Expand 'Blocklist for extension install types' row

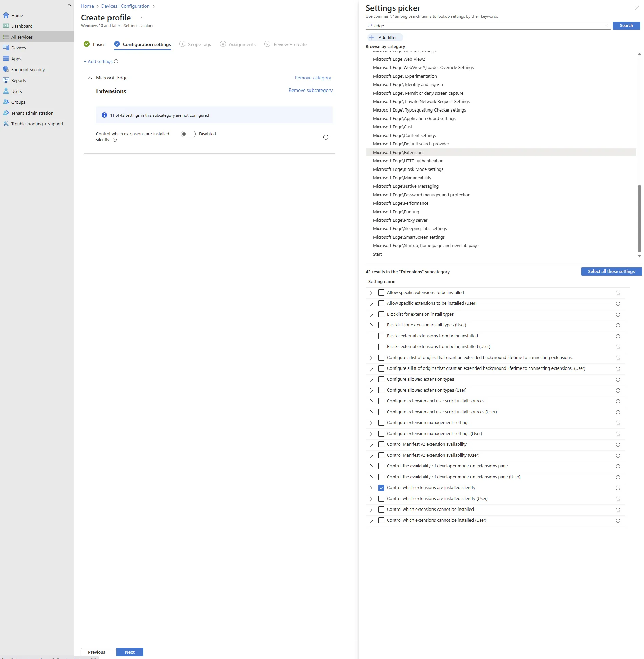click(371, 314)
